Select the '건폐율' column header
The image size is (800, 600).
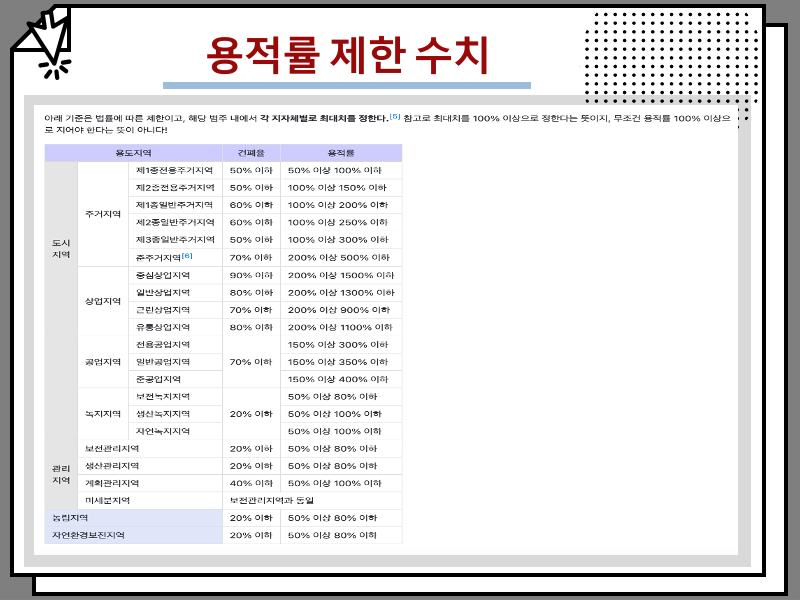tap(251, 153)
